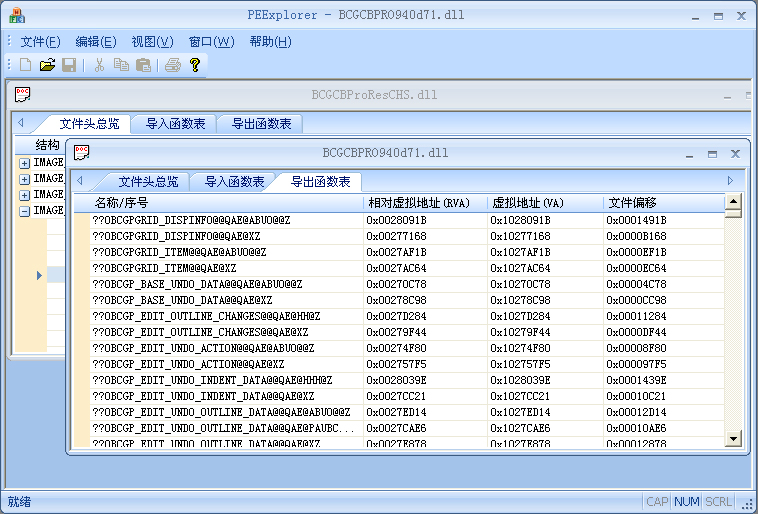758x514 pixels.
Task: Click the Copy toolbar icon
Action: click(x=121, y=65)
